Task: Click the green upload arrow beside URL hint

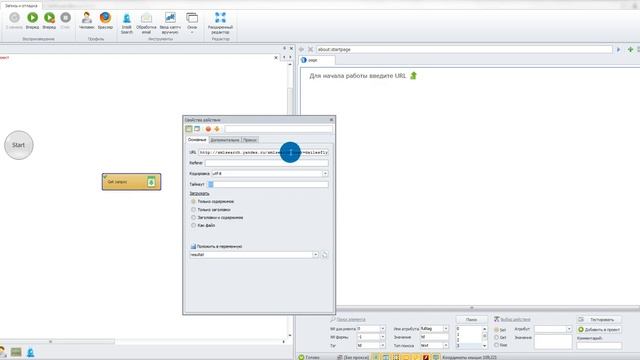Action: (x=413, y=76)
